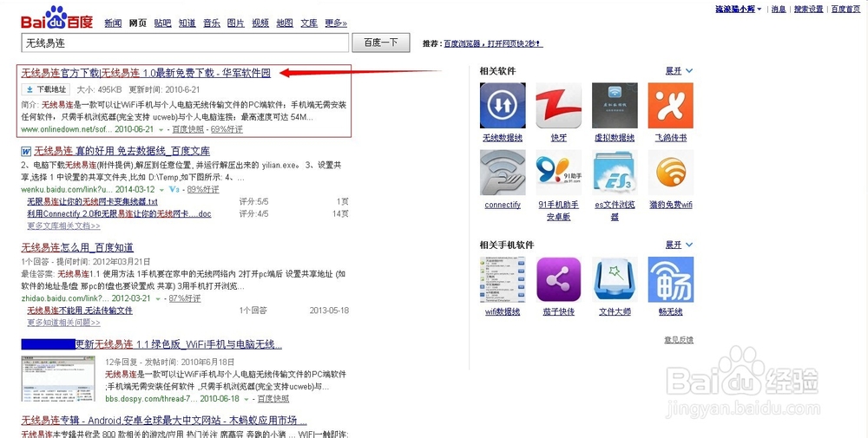The height and width of the screenshot is (438, 868).
Task: Click 百度快照 under the dospy result
Action: coord(273,399)
